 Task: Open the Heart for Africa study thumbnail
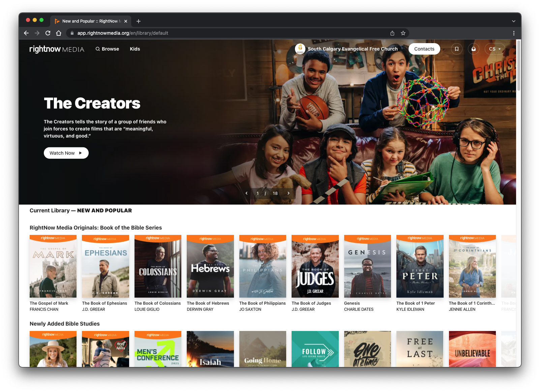click(106, 349)
